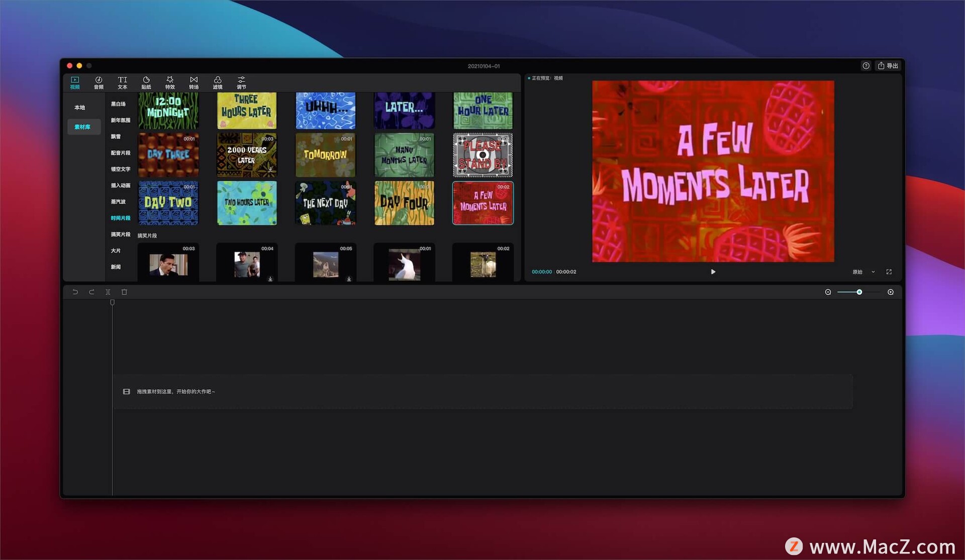The image size is (965, 560).
Task: Click the undo arrow in timeline toolbar
Action: [75, 292]
